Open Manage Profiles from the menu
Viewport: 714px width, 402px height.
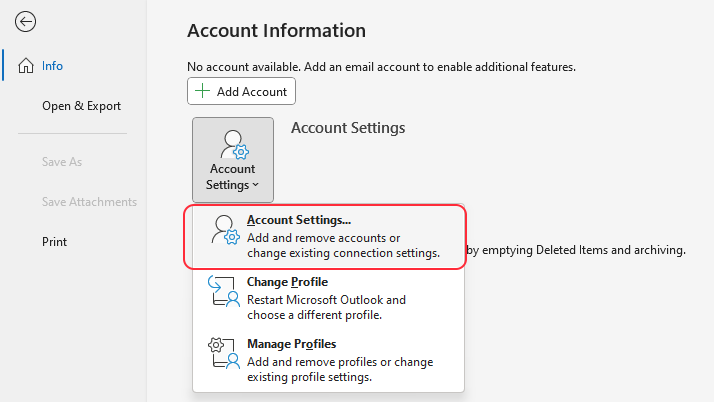pos(328,360)
